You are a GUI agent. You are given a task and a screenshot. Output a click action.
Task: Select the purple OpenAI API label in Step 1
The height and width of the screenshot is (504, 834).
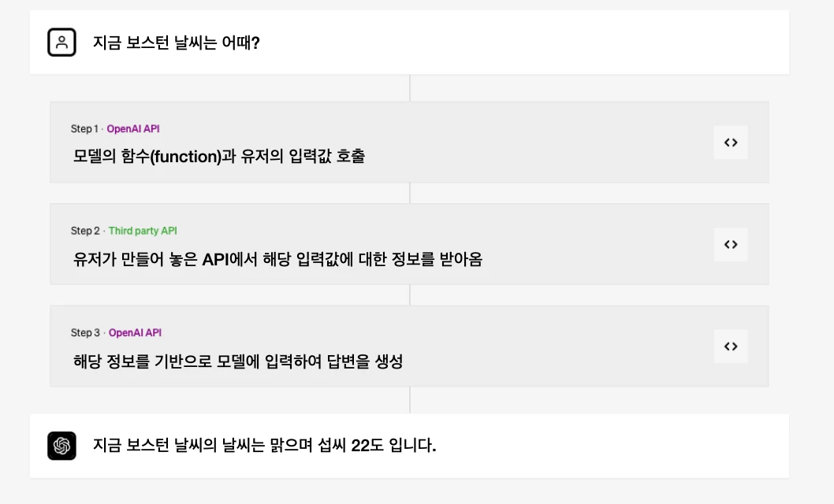tap(133, 128)
